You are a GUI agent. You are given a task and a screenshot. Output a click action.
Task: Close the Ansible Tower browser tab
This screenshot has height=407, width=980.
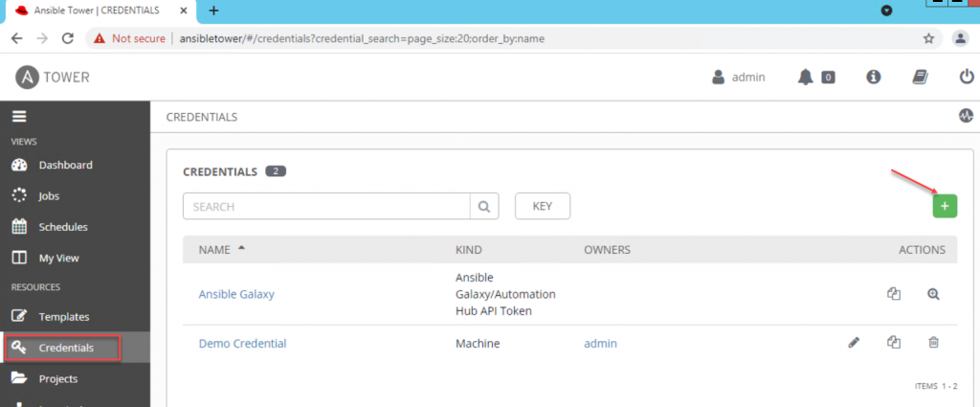185,11
